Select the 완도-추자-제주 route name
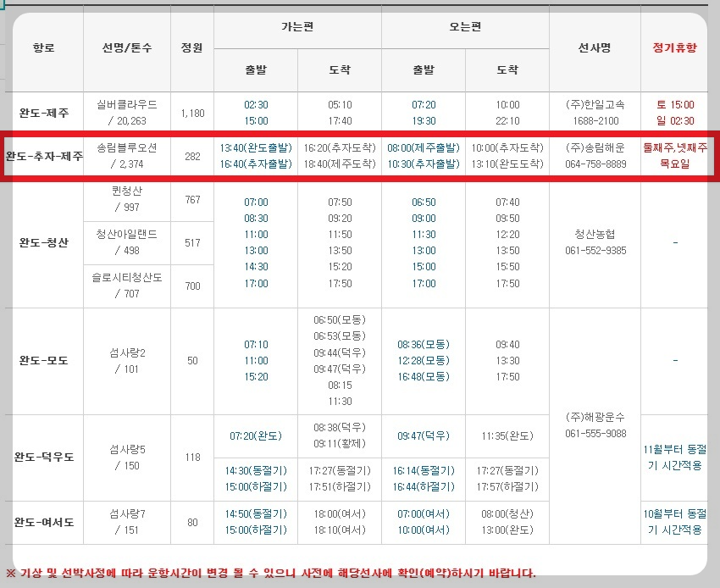The height and width of the screenshot is (588, 720). point(44,156)
